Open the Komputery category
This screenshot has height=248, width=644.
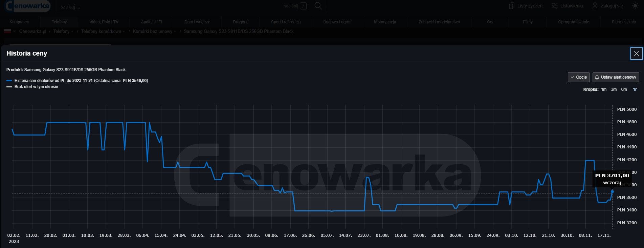tap(19, 22)
